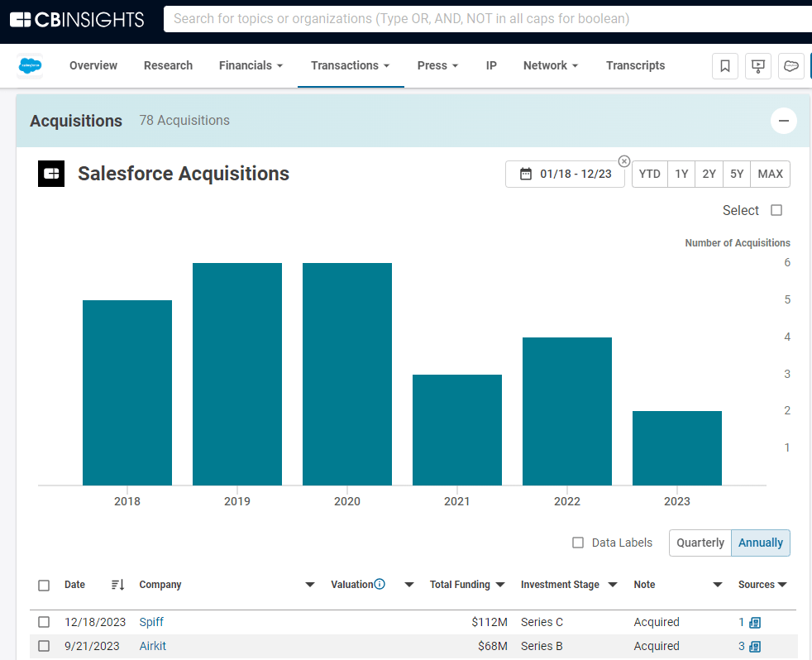Click the CB Insights logo
This screenshot has width=812, height=660.
tap(77, 20)
